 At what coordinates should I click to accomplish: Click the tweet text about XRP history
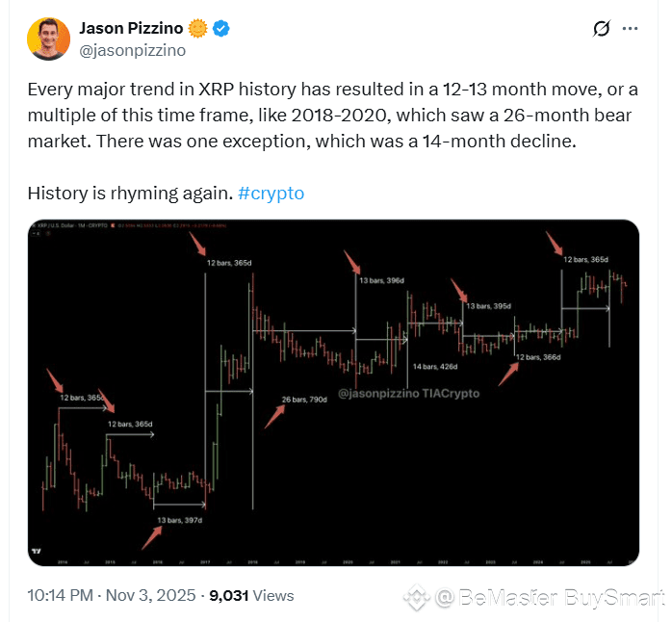[x=332, y=116]
